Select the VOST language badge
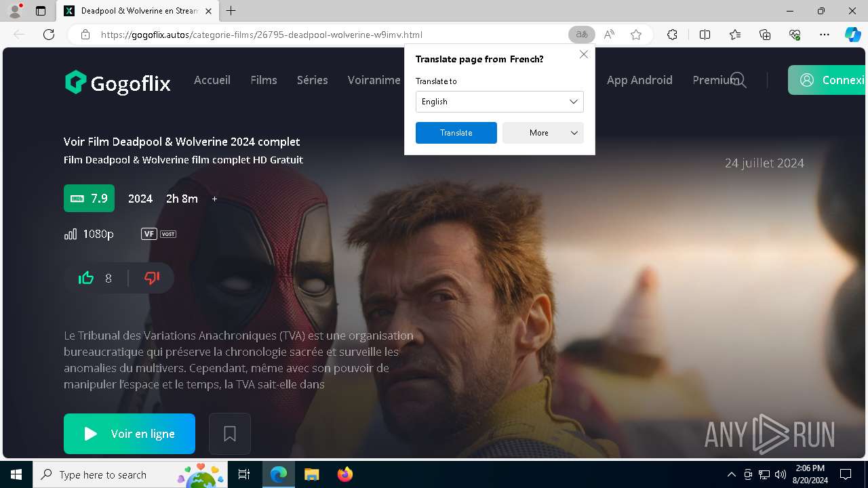The width and height of the screenshot is (868, 488). (x=168, y=234)
